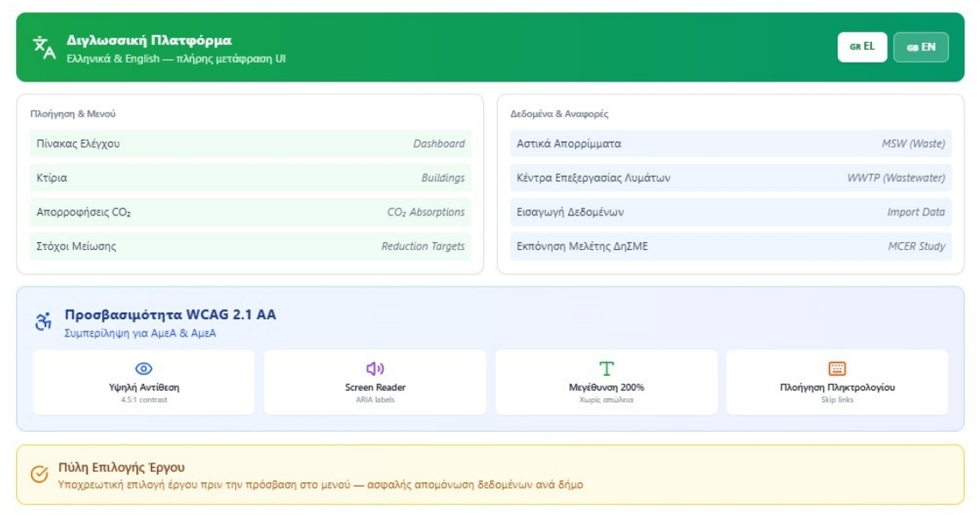The width and height of the screenshot is (980, 515).
Task: Click the checkmark icon beside Πύλη Επιλογής Έργου
Action: pos(39,475)
